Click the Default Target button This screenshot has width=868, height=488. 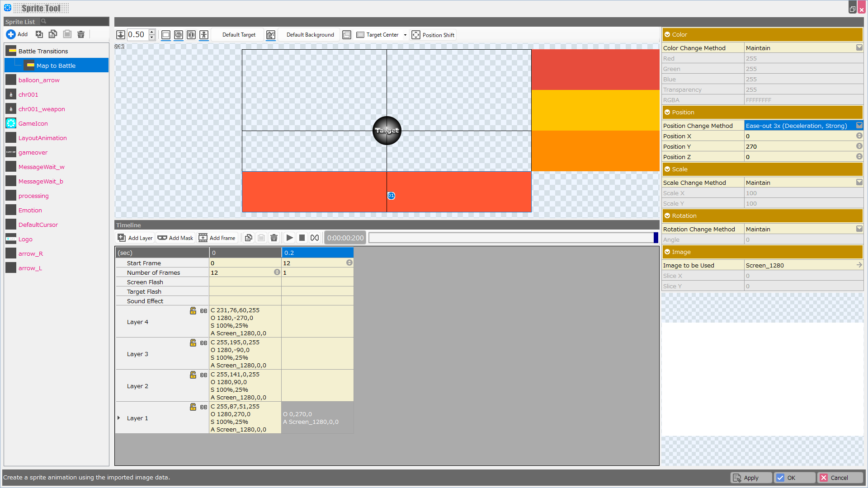(239, 35)
